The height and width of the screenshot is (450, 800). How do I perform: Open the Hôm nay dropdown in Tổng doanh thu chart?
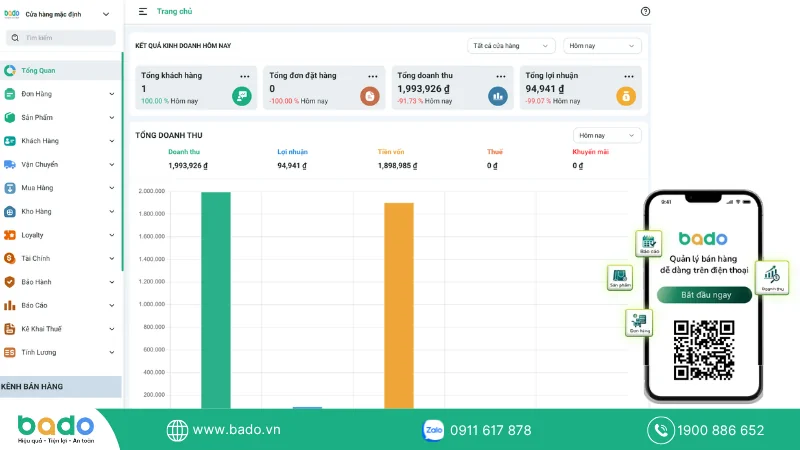607,135
